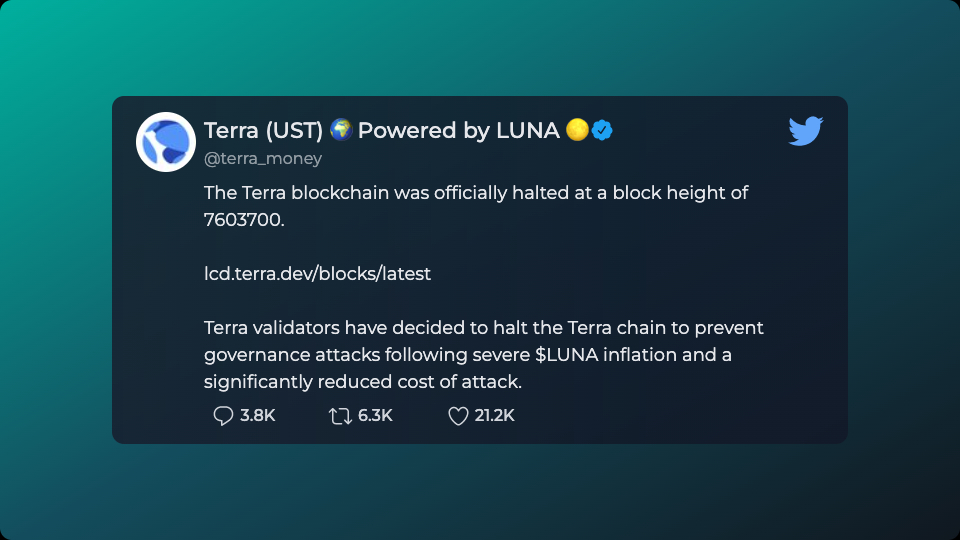Open the lcd.terra.dev/blocks/latest link
The height and width of the screenshot is (540, 960).
tap(317, 274)
